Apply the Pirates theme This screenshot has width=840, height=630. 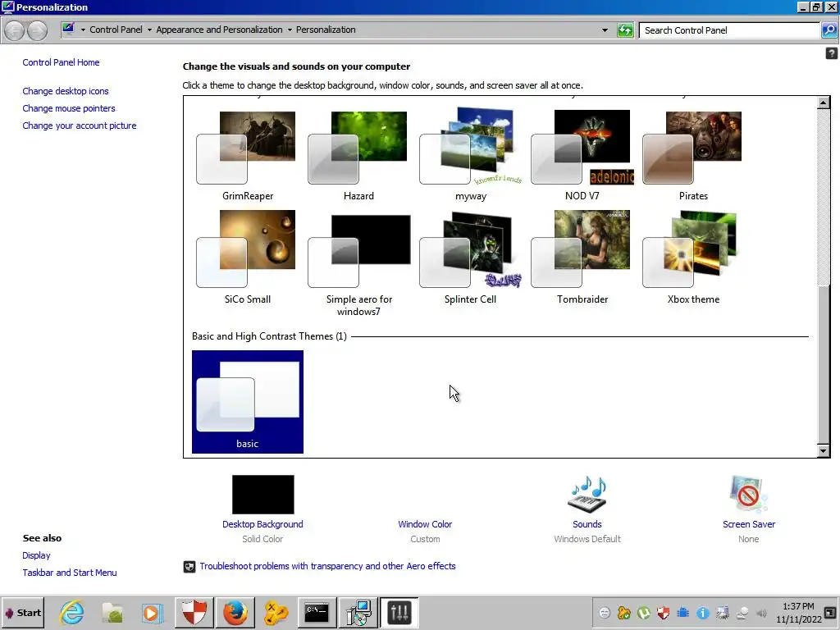pyautogui.click(x=693, y=154)
